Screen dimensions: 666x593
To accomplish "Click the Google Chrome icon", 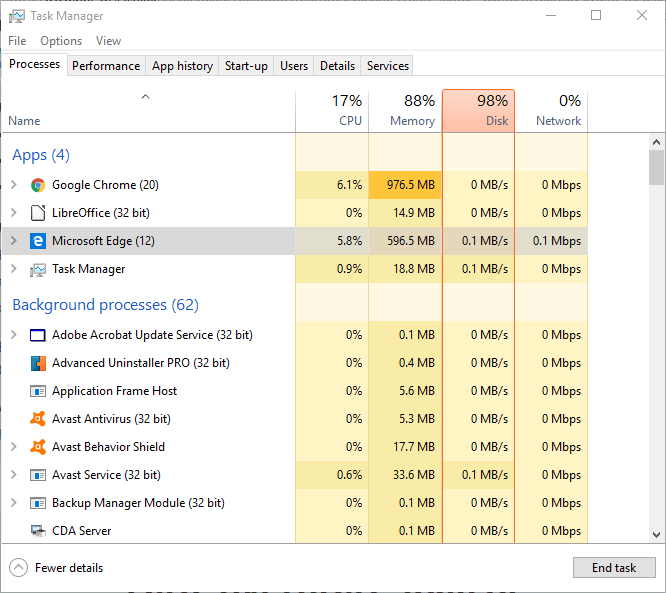I will [38, 185].
